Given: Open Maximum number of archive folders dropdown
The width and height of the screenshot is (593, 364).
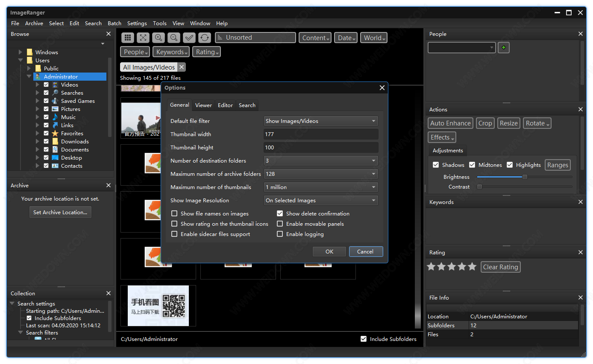Looking at the screenshot, I should coord(321,174).
